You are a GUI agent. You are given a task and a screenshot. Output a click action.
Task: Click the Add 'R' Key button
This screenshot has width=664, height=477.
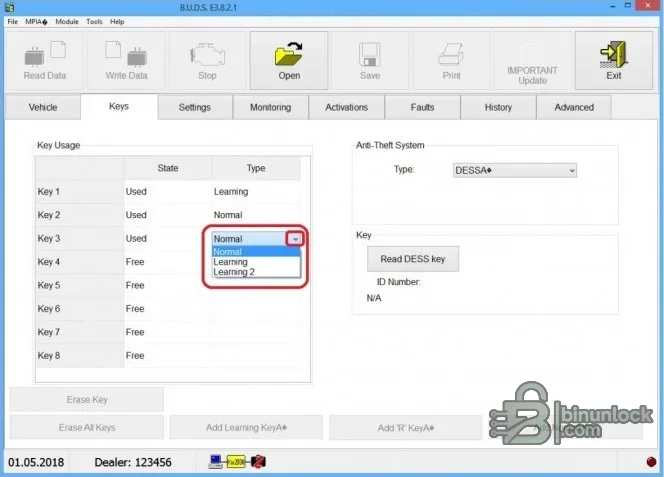pos(406,428)
